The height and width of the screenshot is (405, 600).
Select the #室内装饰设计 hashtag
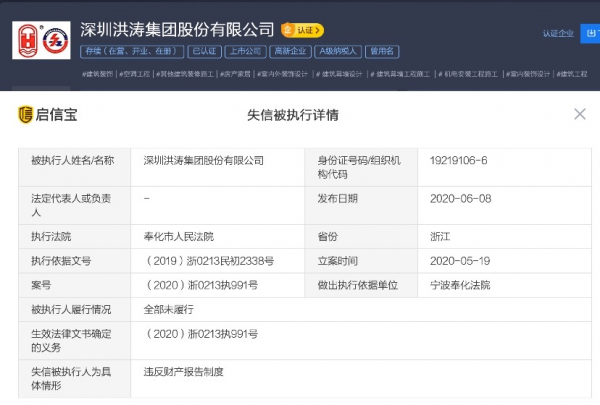pyautogui.click(x=528, y=74)
